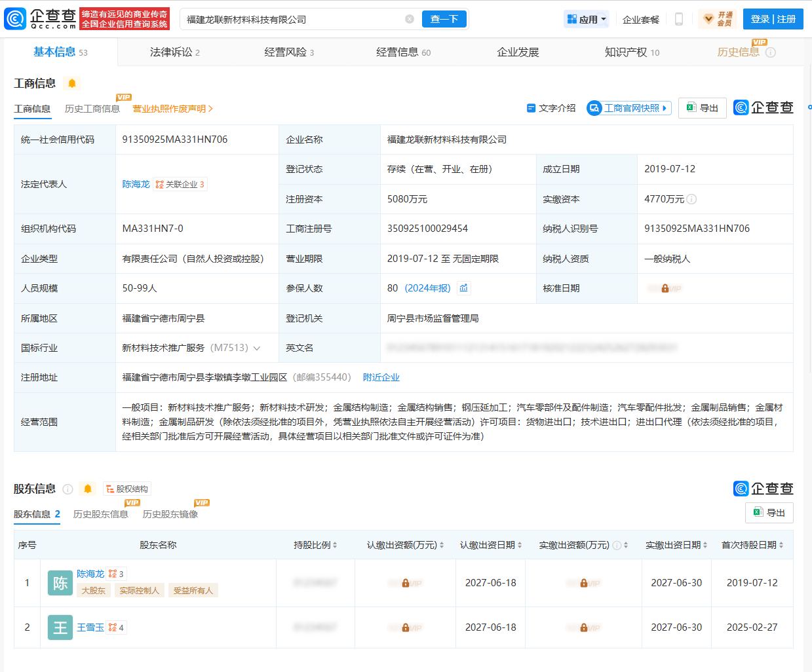The width and height of the screenshot is (812, 672).
Task: Expand 国标行业 industry classification chevron
Action: pyautogui.click(x=257, y=348)
